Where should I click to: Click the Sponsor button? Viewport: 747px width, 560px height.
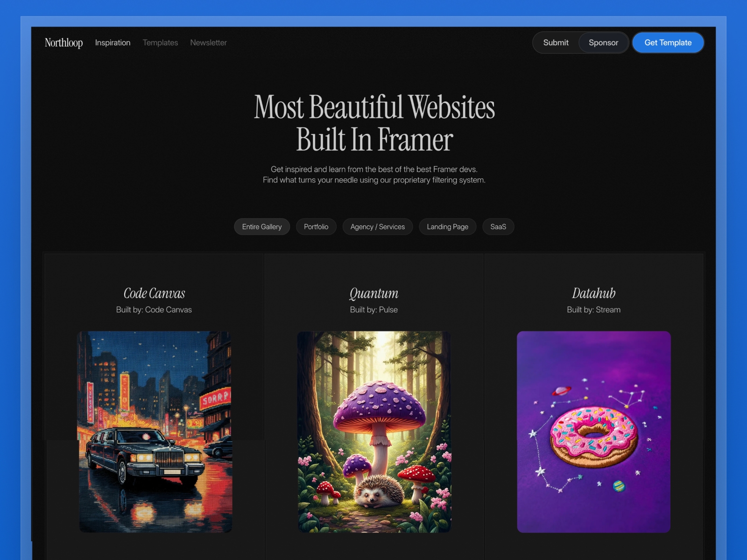[x=603, y=42]
